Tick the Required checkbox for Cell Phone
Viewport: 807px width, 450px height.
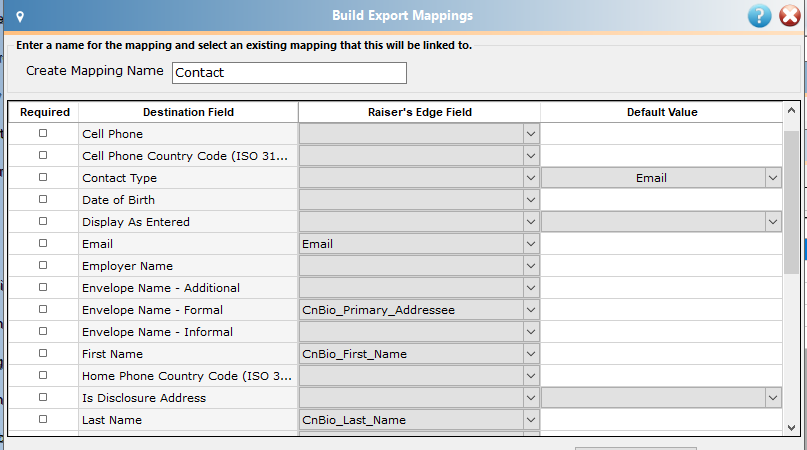coord(43,133)
